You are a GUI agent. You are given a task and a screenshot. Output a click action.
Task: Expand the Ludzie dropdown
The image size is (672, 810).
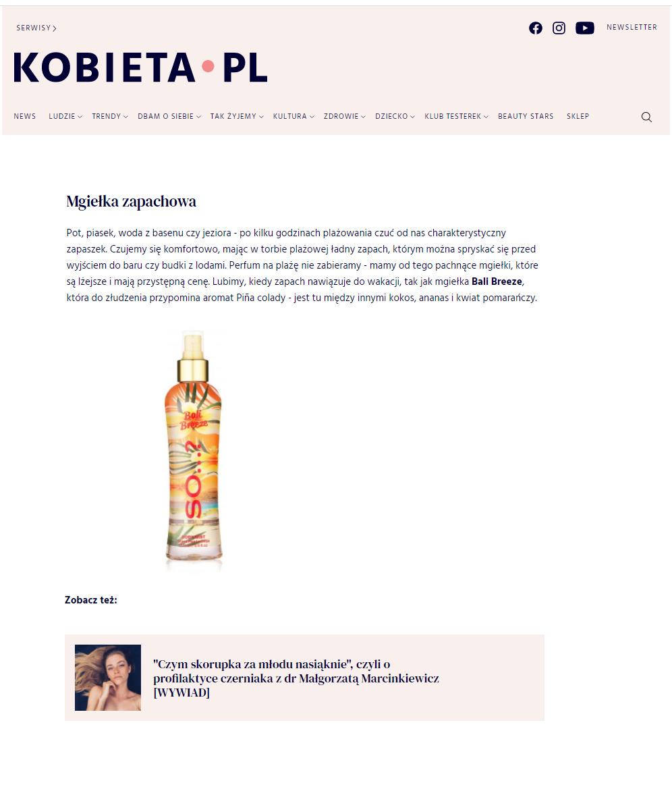[65, 117]
